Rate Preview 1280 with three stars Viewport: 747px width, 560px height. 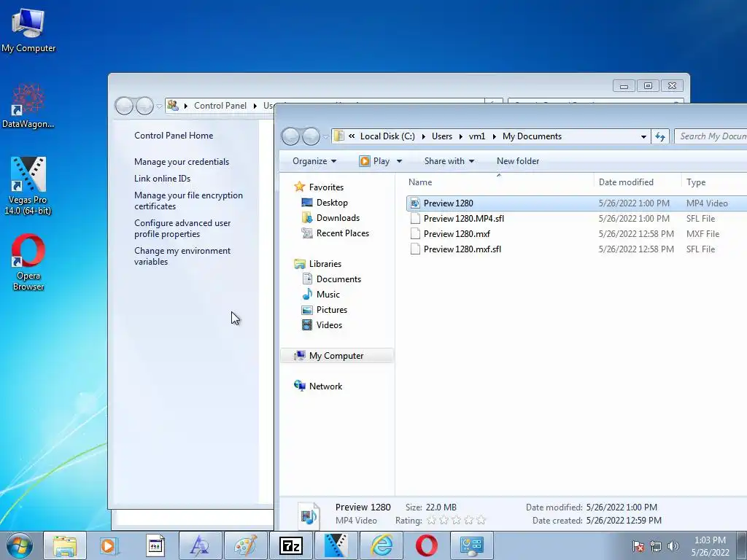coord(456,521)
